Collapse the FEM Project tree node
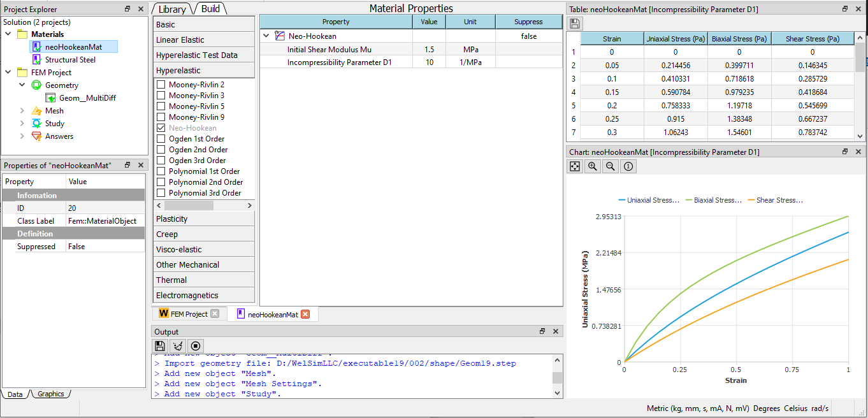The height and width of the screenshot is (418, 868). pos(8,72)
